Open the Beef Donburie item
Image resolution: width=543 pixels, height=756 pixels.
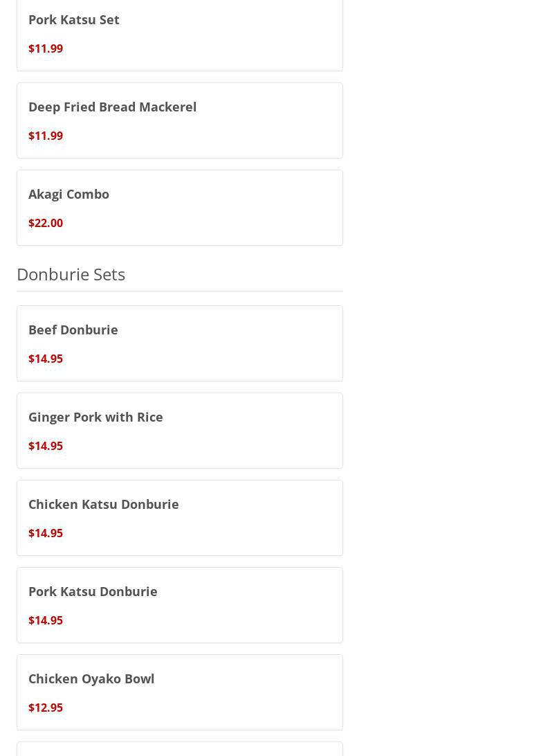coord(73,330)
